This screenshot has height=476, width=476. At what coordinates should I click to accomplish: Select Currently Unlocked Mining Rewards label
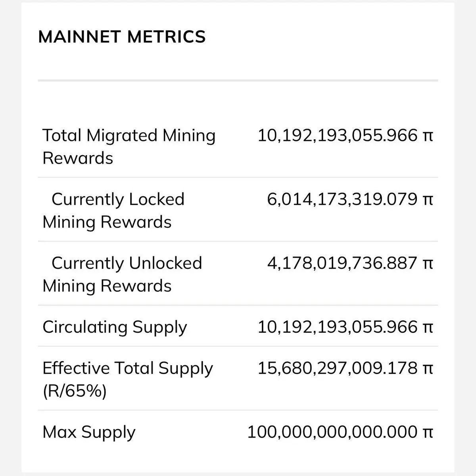pos(122,274)
